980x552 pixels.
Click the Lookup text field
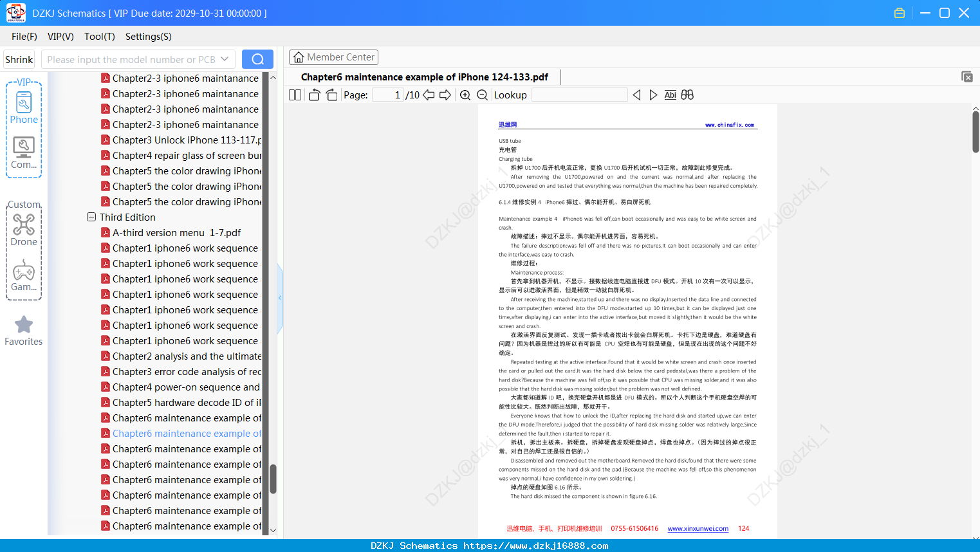[580, 95]
